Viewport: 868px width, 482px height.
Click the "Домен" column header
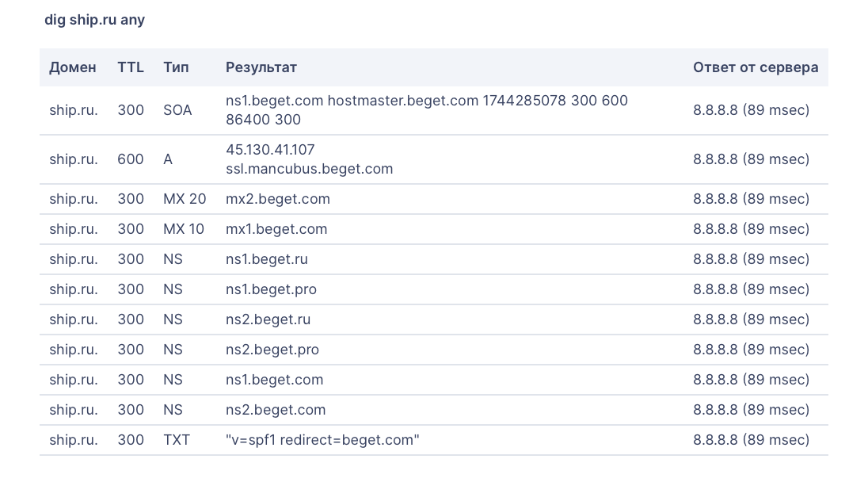coord(73,67)
